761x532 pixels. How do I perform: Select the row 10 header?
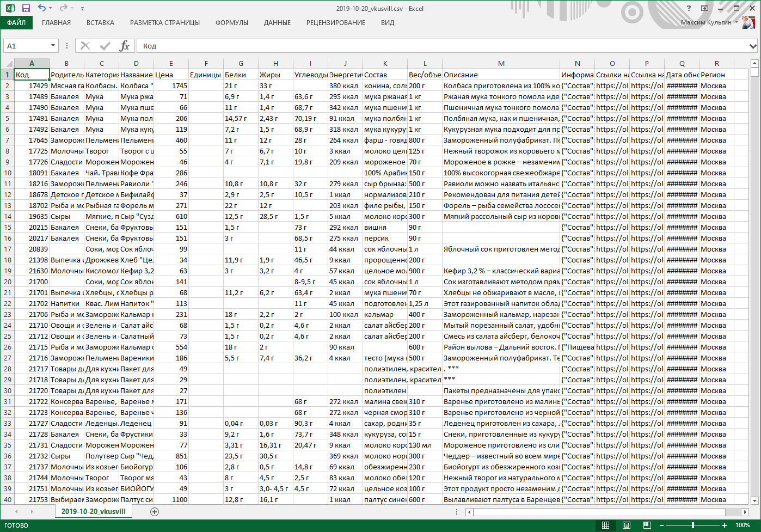click(7, 173)
